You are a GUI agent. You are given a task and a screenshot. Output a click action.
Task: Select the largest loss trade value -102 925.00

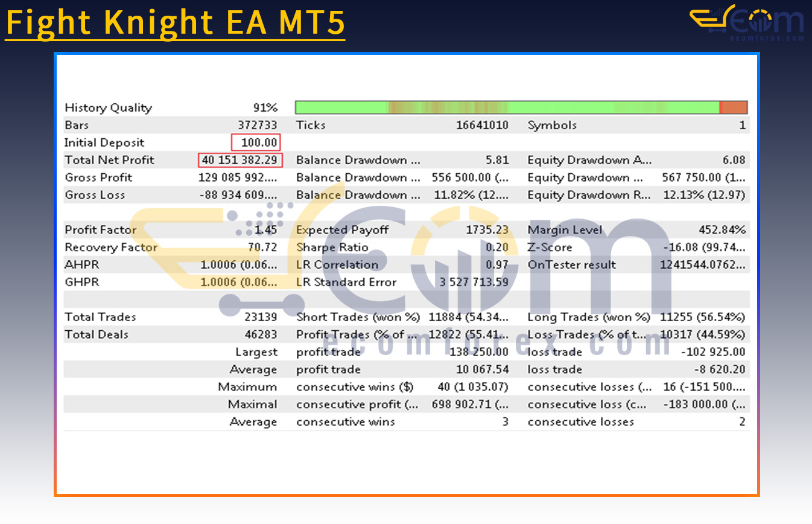(714, 353)
